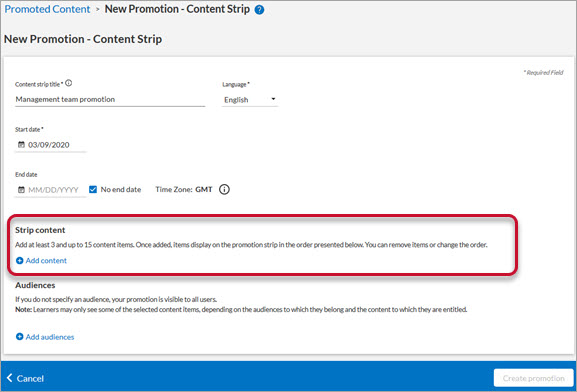Click Cancel in bottom bar
Screen dimensions: 577x392
(30, 378)
